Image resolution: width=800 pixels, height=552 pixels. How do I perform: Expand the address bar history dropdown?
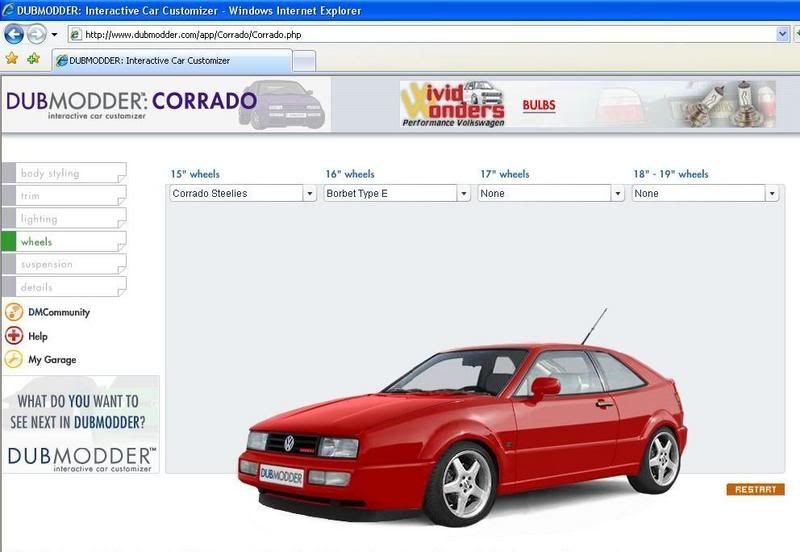point(782,34)
